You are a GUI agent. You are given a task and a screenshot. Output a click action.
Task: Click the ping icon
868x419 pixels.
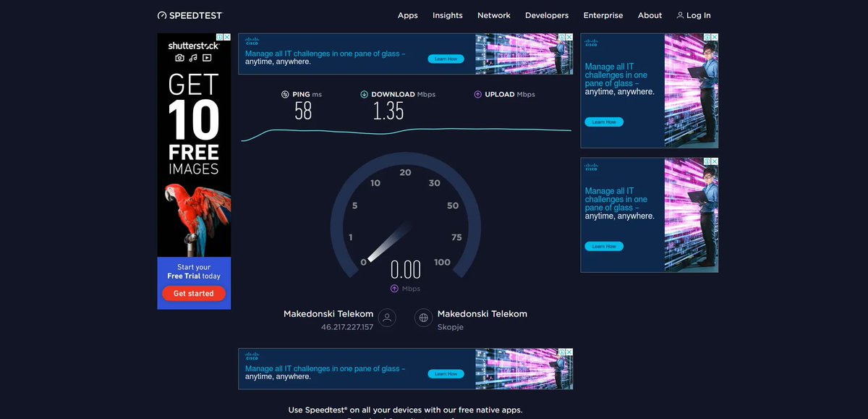click(x=285, y=94)
